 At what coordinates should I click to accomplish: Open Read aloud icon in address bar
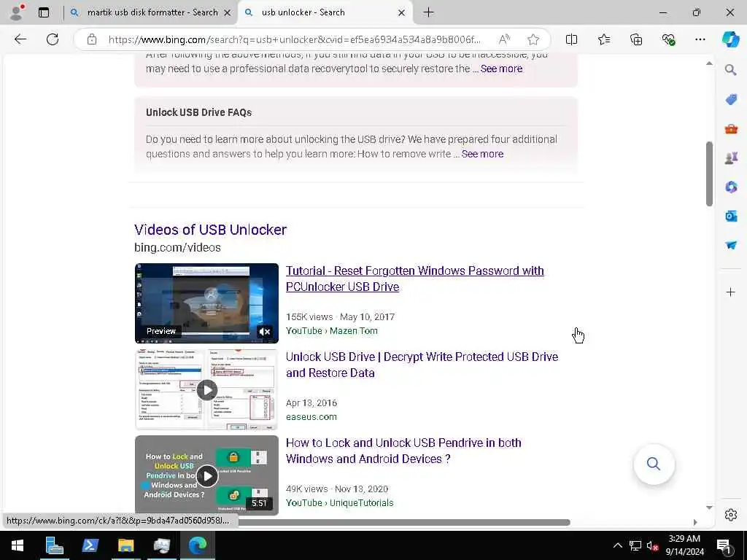(x=504, y=39)
